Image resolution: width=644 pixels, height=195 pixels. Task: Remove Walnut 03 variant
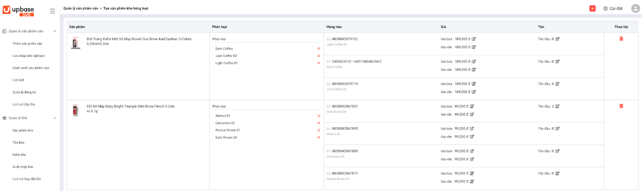(x=319, y=116)
